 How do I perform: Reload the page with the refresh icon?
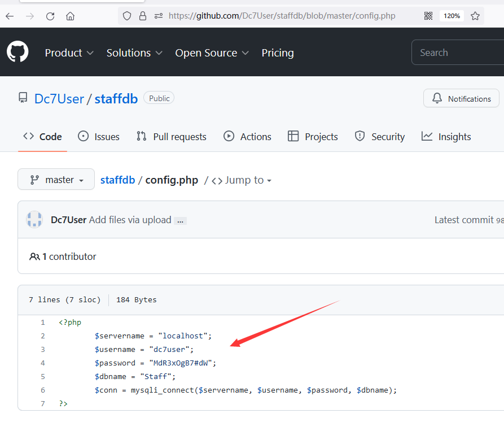click(50, 16)
